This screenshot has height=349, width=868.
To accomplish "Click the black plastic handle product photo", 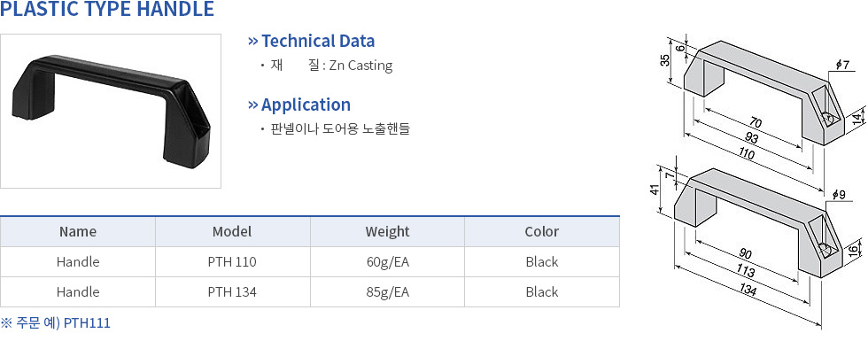I will (111, 111).
